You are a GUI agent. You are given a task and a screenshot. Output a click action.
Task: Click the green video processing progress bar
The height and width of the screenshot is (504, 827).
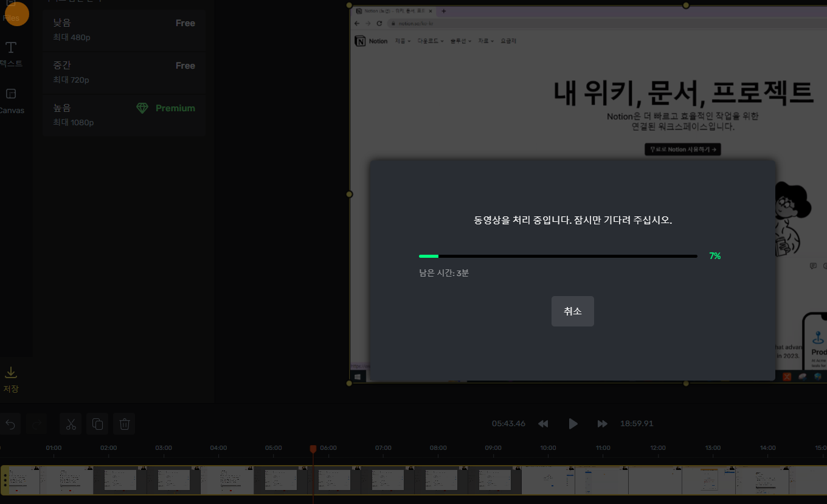pos(558,257)
